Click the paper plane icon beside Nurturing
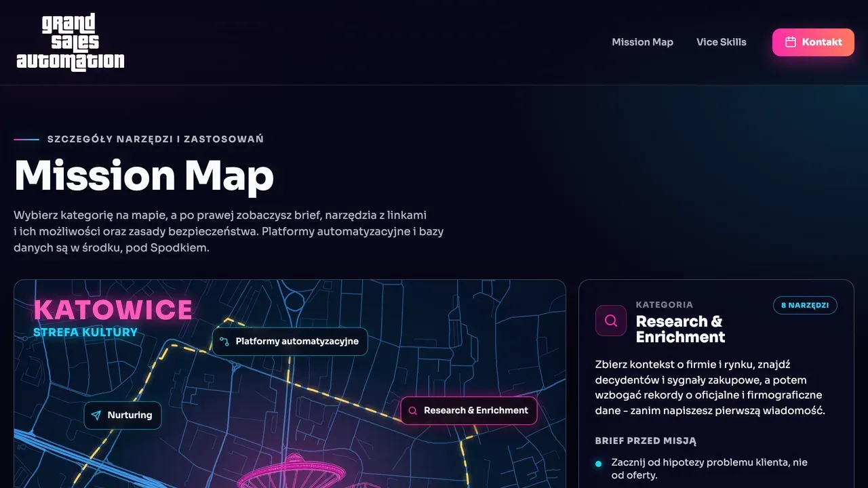868x488 pixels. (96, 415)
